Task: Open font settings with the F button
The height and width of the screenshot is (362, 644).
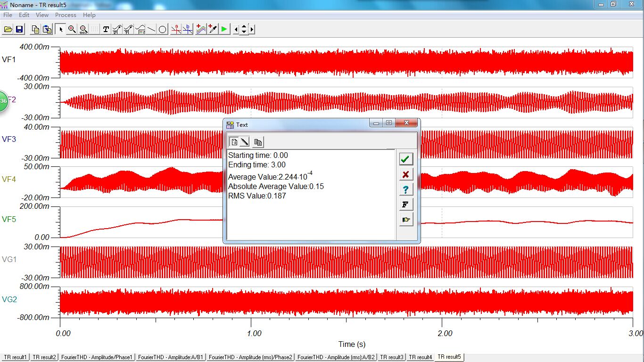Action: (x=406, y=204)
